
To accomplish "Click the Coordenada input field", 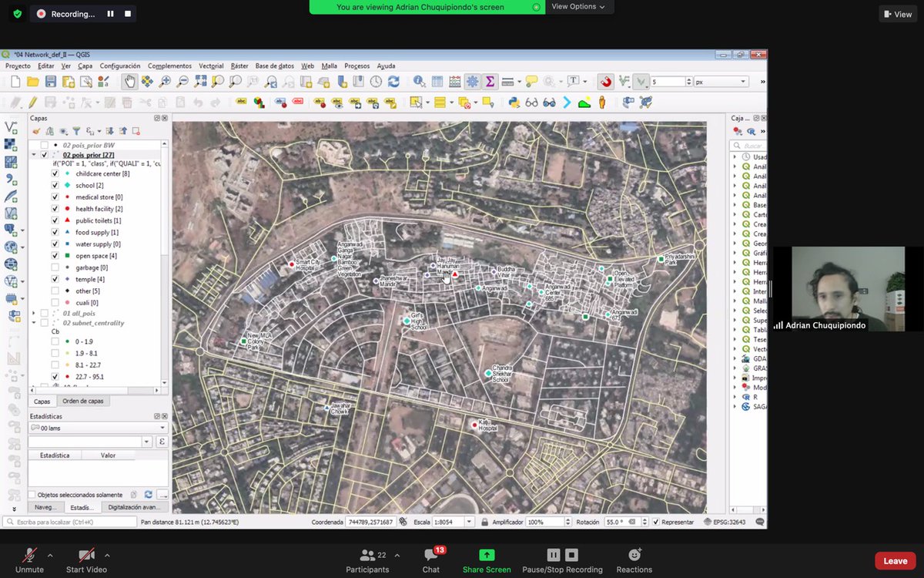I will point(372,522).
